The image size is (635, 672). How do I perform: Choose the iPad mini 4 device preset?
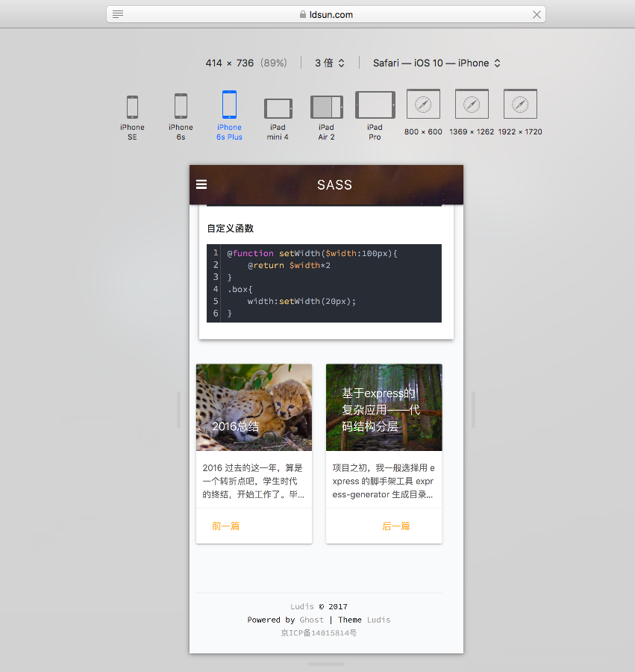click(x=278, y=108)
